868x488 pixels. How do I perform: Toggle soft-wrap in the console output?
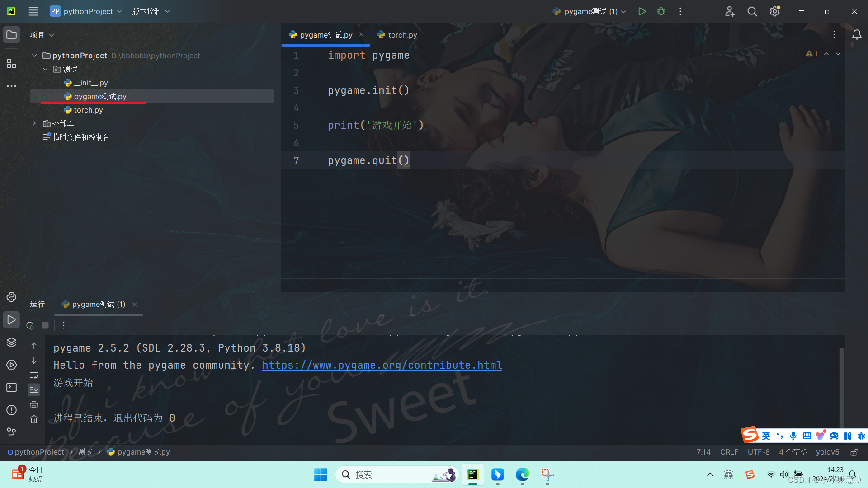[x=34, y=375]
